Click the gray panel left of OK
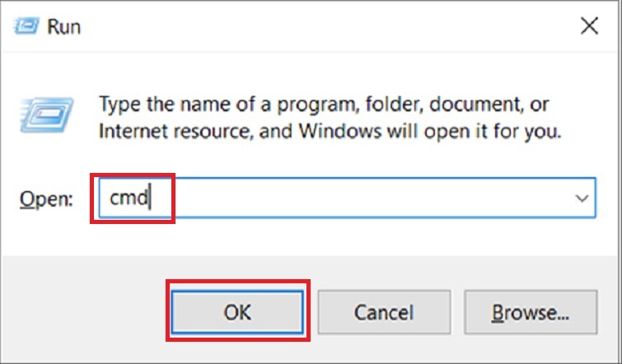This screenshot has width=622, height=364. (x=82, y=312)
